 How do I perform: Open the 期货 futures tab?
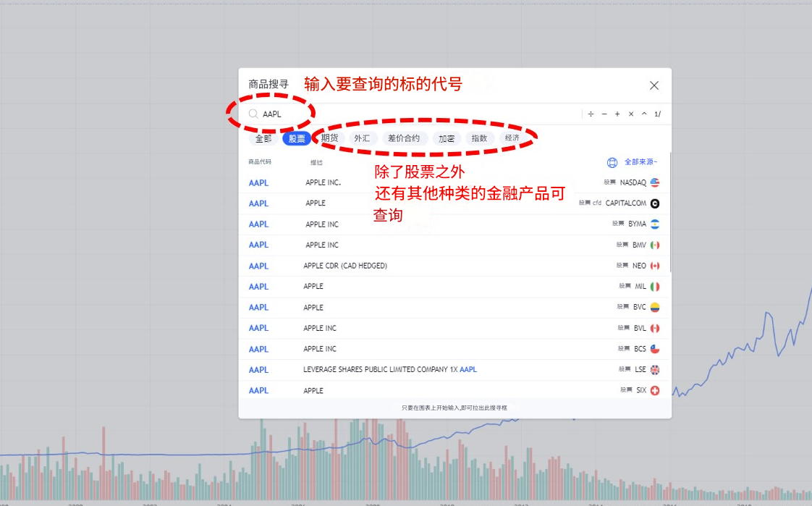(329, 138)
